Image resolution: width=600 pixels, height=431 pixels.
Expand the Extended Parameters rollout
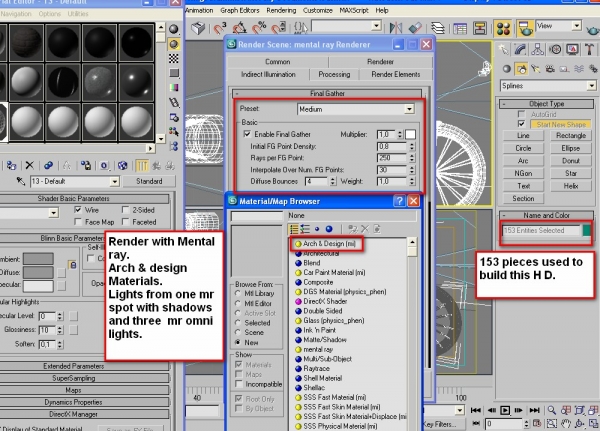[73, 366]
